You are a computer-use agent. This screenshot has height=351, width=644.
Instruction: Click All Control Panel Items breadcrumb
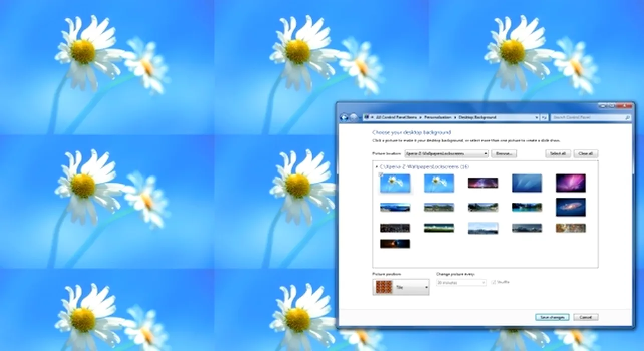click(x=396, y=117)
